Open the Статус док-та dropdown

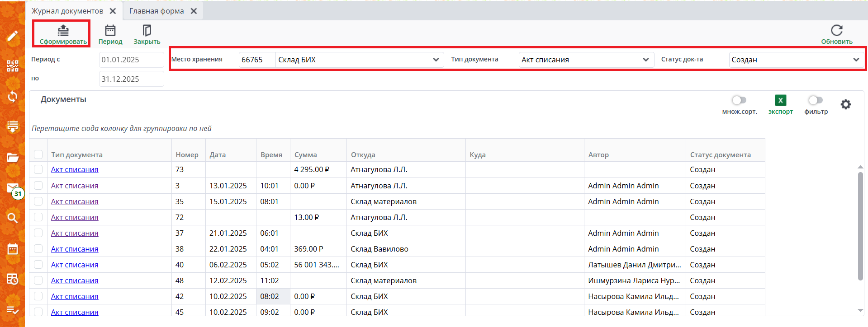tap(856, 60)
